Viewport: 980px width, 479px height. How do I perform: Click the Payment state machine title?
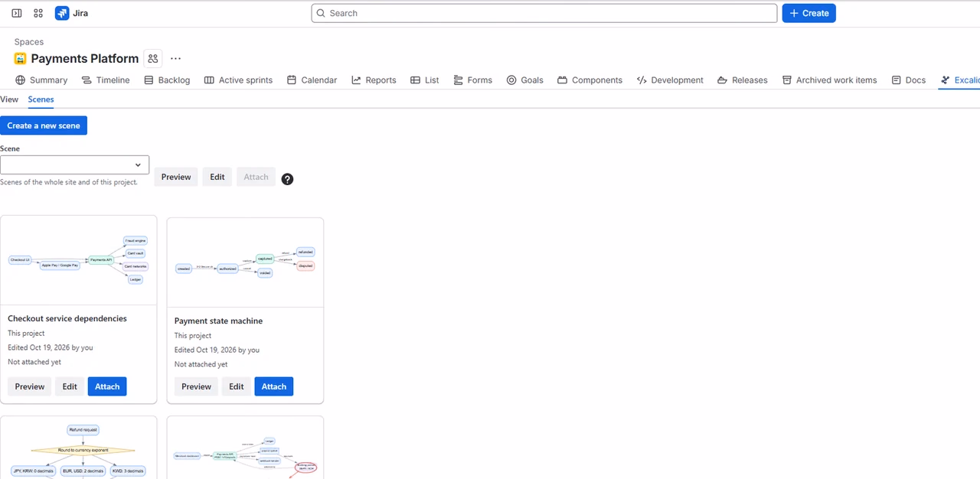click(218, 321)
